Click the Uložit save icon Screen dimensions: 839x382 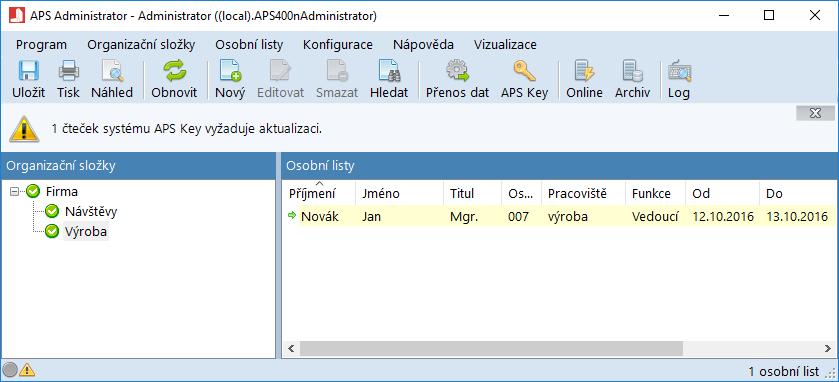[x=28, y=71]
